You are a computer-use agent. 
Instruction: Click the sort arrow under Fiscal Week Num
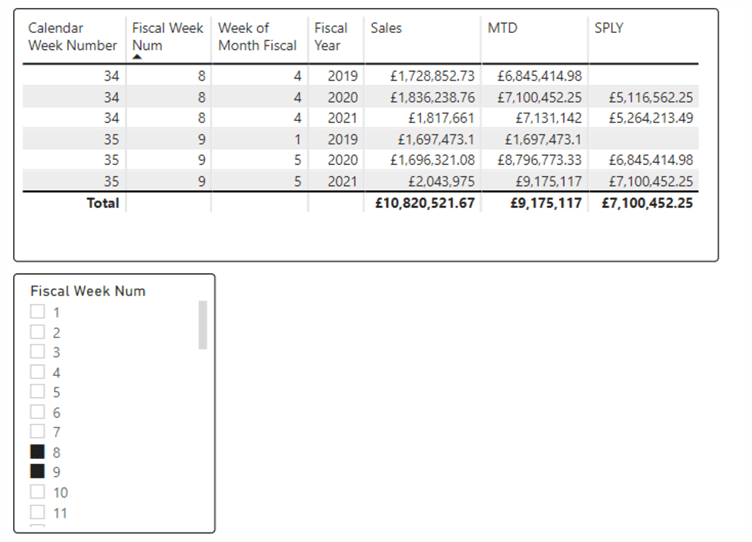pos(137,57)
